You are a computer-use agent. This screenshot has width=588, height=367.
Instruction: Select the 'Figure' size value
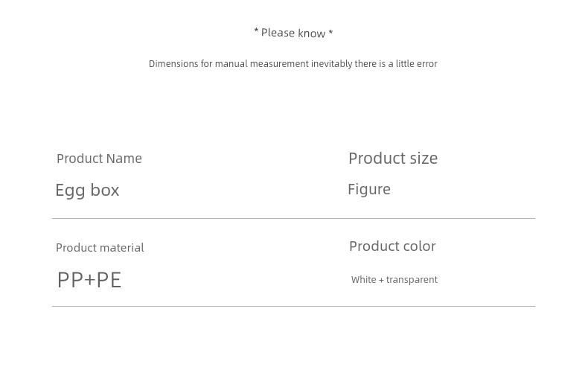click(x=369, y=189)
